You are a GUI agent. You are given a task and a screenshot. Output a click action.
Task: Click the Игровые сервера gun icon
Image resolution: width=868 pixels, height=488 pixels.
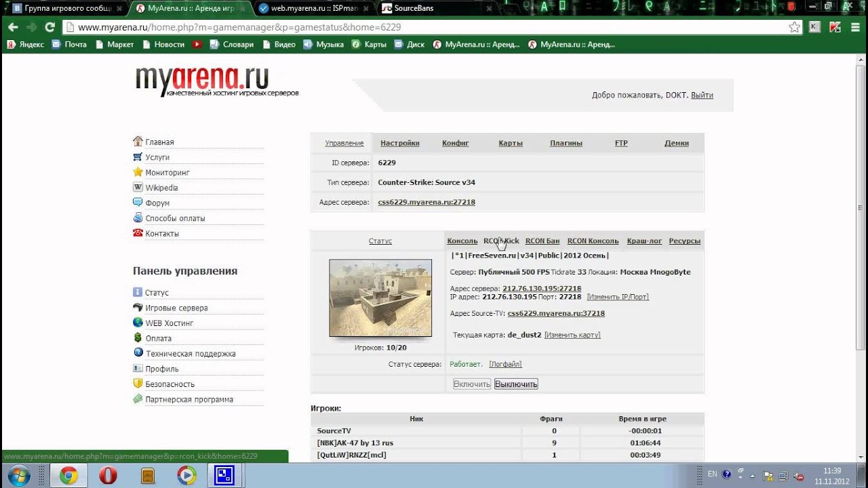(x=138, y=307)
